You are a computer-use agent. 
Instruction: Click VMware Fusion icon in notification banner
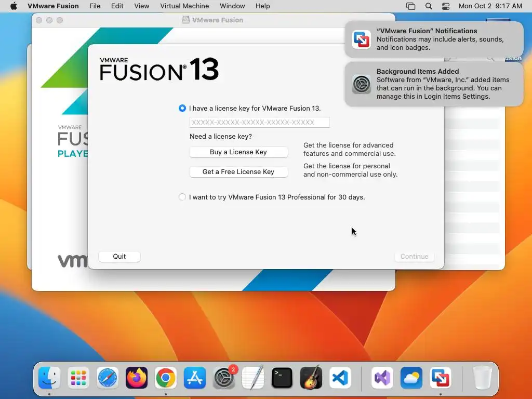pyautogui.click(x=362, y=39)
